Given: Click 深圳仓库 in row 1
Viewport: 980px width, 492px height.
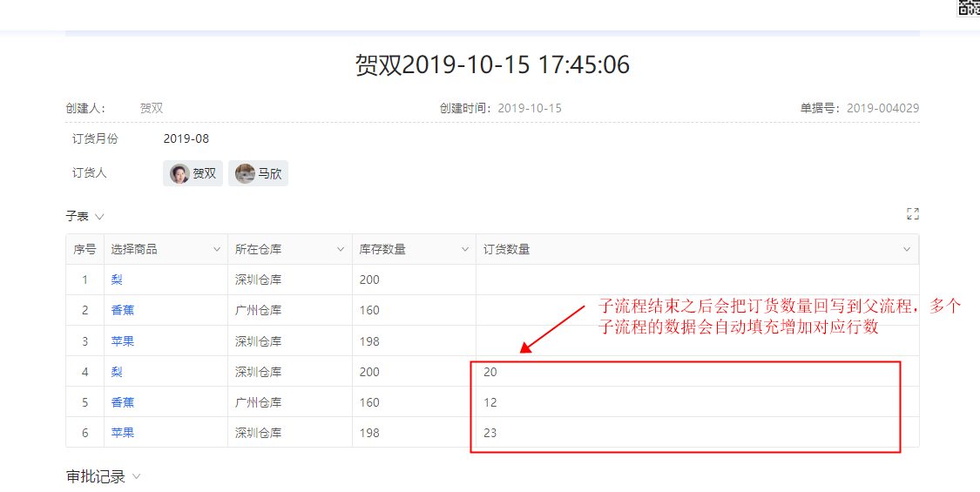Looking at the screenshot, I should pyautogui.click(x=258, y=280).
